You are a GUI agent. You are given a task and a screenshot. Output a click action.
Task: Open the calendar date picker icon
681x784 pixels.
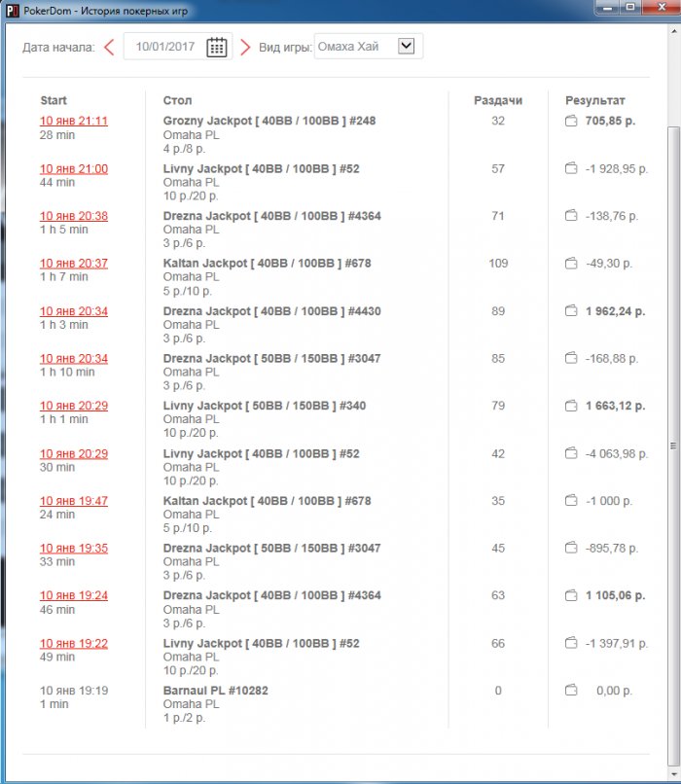point(217,47)
